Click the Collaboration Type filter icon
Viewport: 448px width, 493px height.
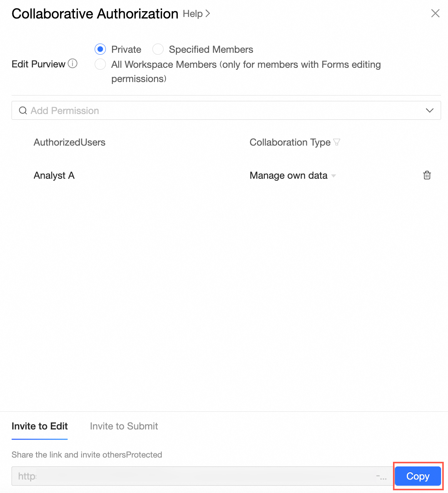(x=337, y=142)
